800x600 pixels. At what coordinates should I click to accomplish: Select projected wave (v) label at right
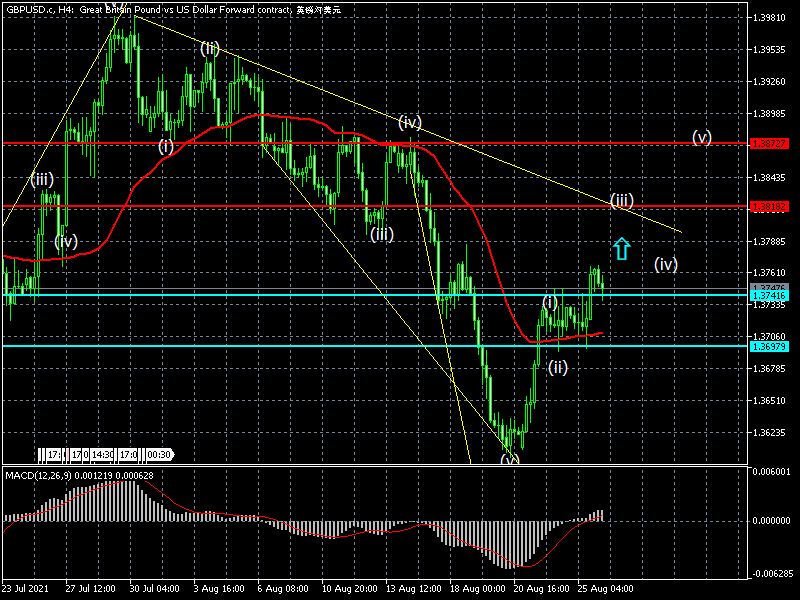tap(702, 137)
